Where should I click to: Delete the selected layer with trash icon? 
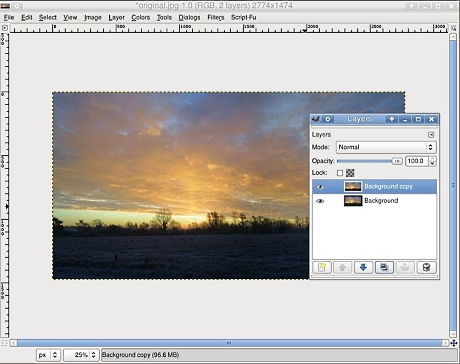point(426,267)
